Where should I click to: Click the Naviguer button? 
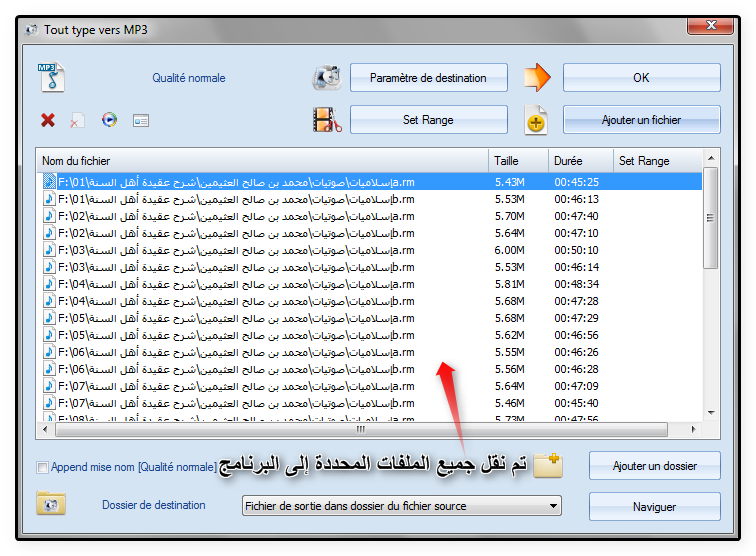(x=654, y=507)
